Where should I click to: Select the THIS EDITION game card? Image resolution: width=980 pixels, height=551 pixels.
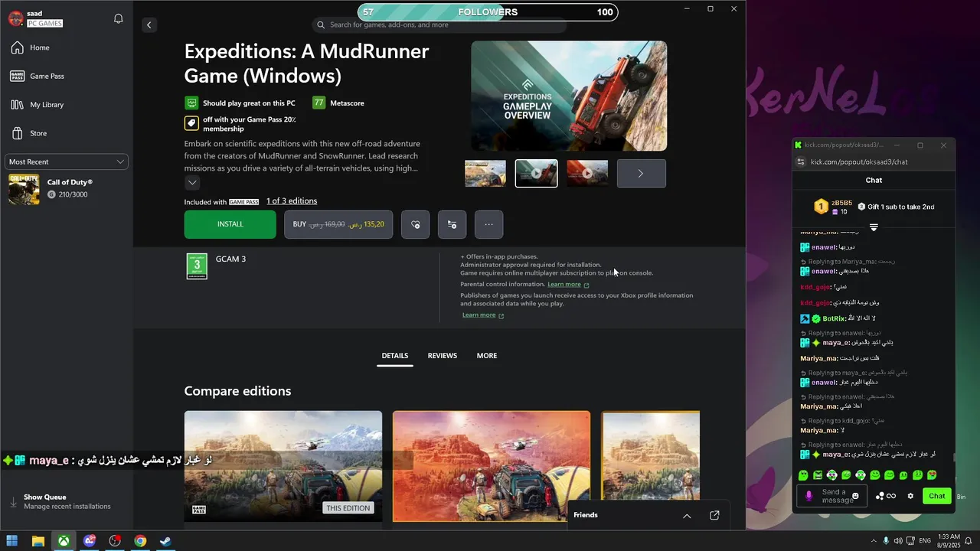click(283, 466)
